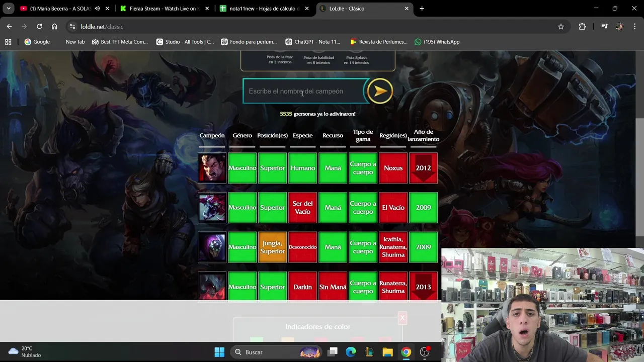Open the WhatsApp bookmark
The image size is (644, 362).
[437, 42]
